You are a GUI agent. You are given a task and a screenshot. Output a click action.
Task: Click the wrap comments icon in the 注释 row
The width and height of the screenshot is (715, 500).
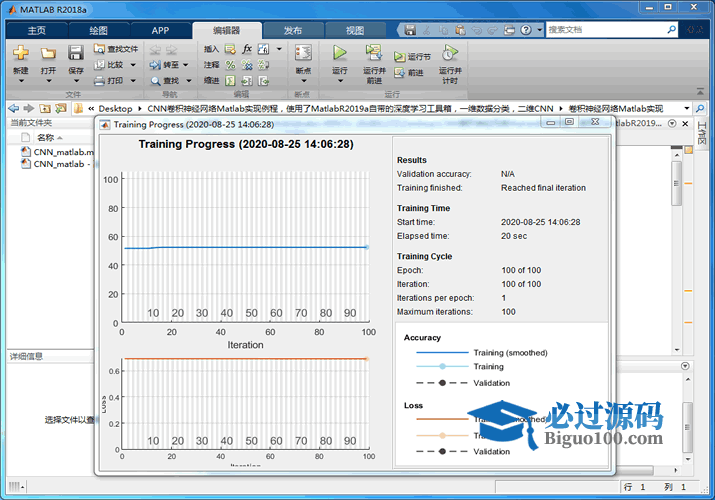point(264,65)
